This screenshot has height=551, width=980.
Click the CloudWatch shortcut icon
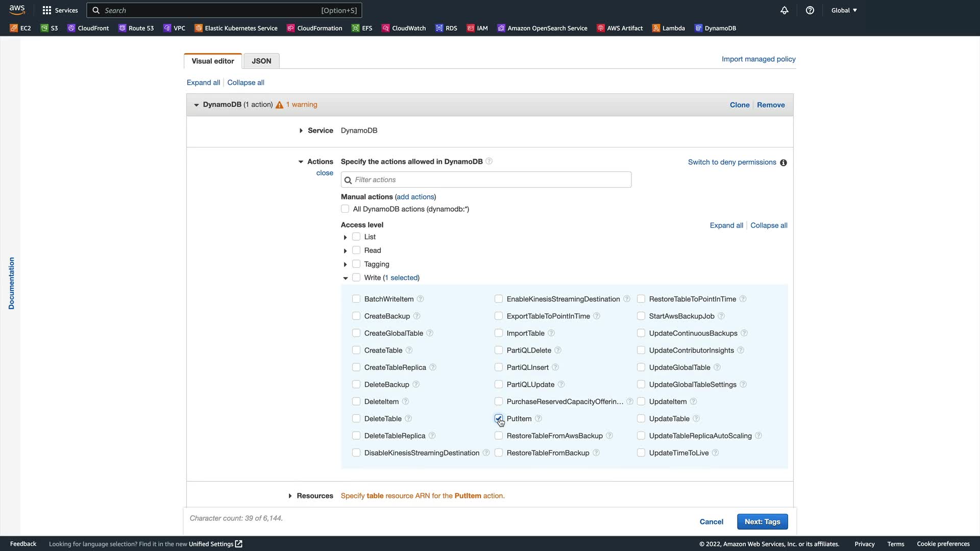click(x=386, y=28)
